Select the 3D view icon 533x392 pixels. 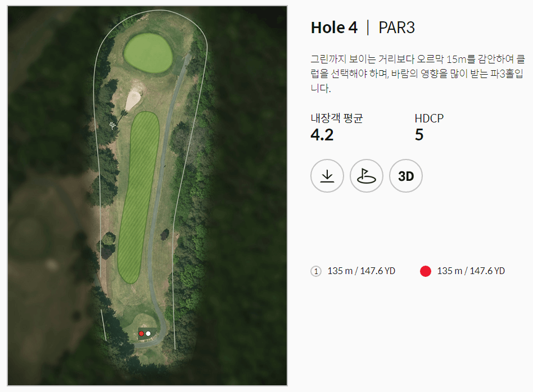pos(405,176)
